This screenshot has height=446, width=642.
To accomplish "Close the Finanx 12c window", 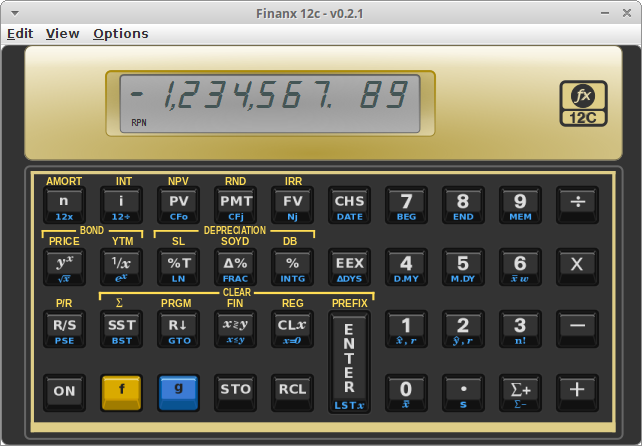I will (x=626, y=14).
